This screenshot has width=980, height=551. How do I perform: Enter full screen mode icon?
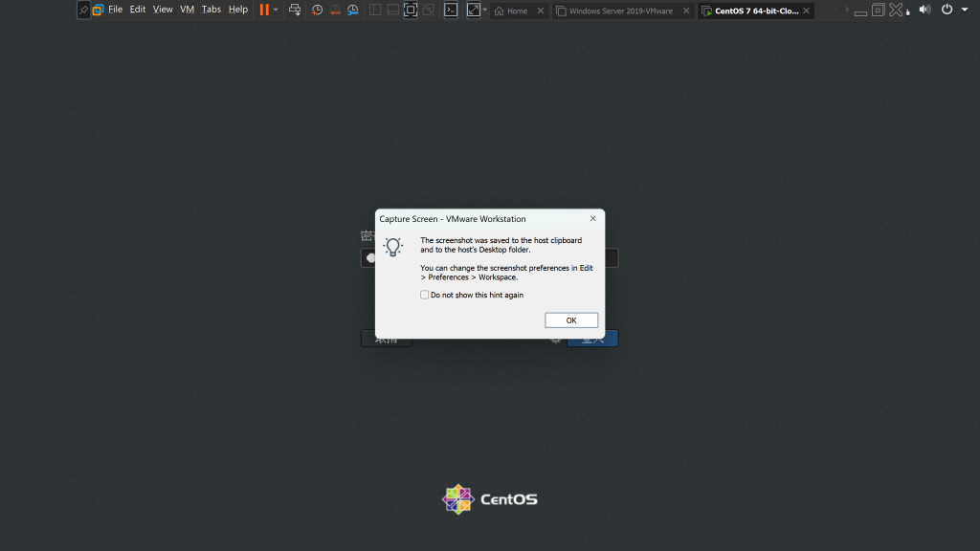[x=411, y=10]
